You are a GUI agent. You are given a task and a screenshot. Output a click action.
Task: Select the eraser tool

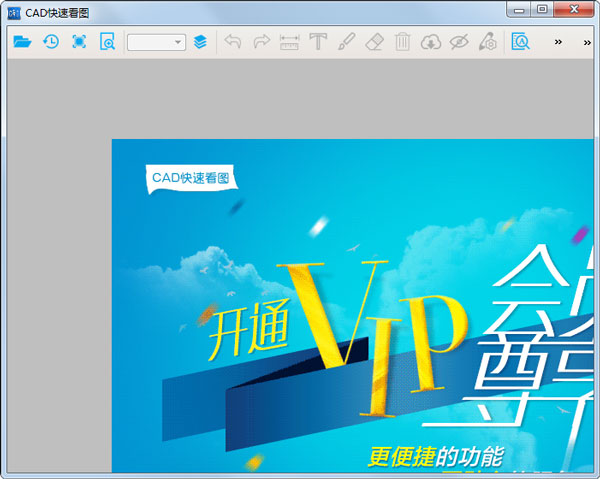[x=375, y=42]
